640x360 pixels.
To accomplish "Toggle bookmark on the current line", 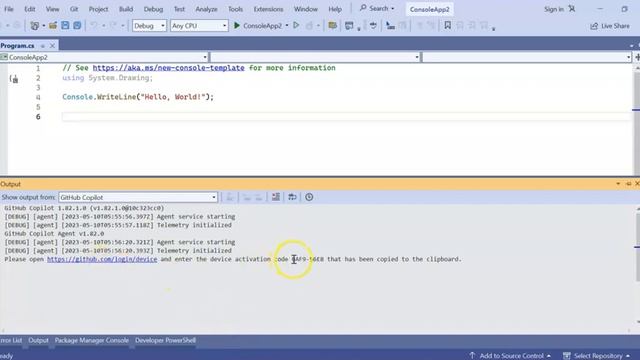I will tap(448, 25).
